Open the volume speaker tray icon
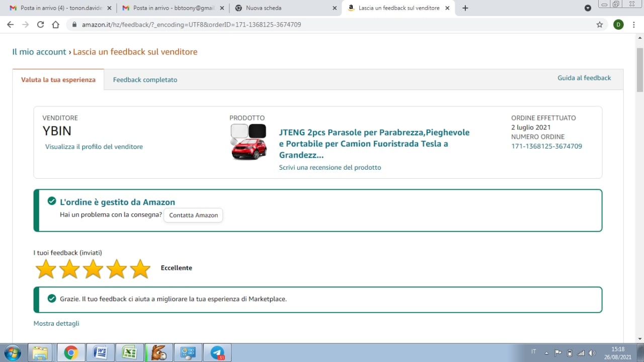 point(592,353)
